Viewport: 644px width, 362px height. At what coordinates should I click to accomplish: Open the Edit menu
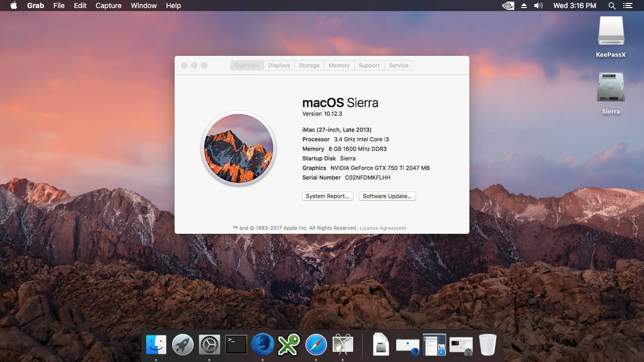(x=80, y=6)
